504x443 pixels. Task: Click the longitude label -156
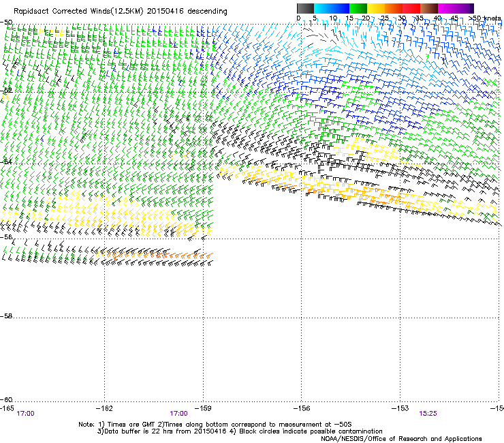302,408
